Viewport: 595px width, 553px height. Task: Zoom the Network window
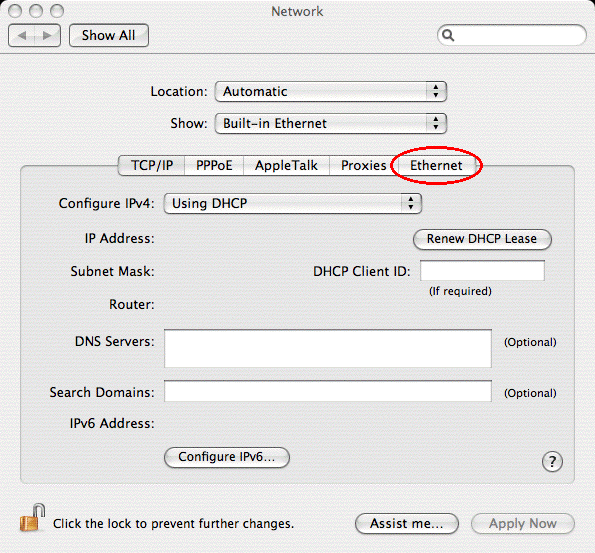(x=57, y=11)
